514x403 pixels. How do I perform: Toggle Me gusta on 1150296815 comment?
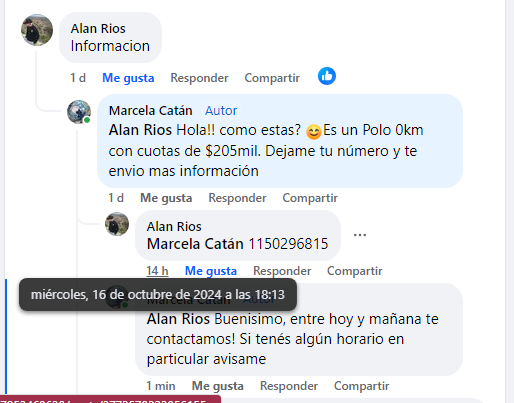(211, 271)
